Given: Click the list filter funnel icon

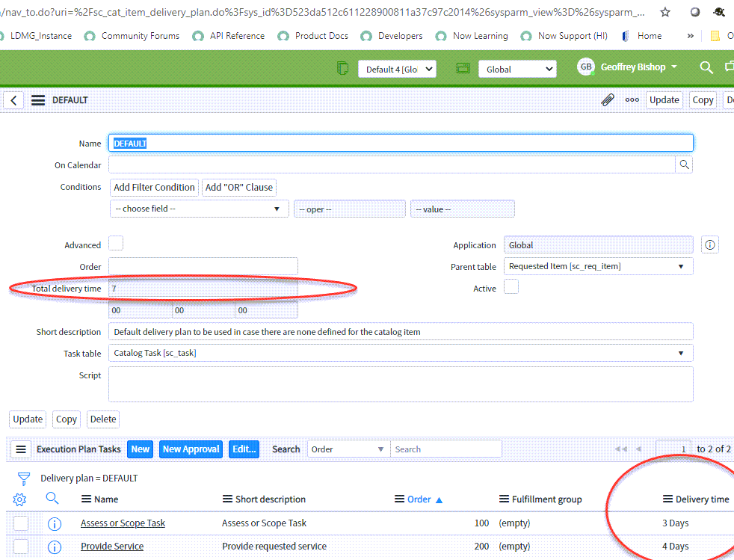Looking at the screenshot, I should [x=25, y=478].
